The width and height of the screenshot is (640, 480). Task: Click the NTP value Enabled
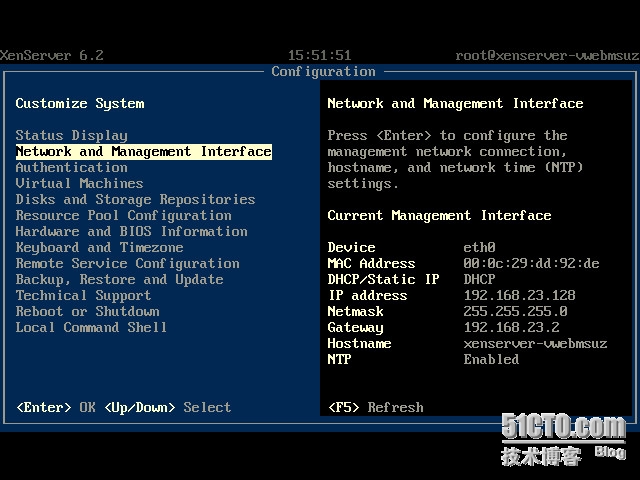coord(491,359)
